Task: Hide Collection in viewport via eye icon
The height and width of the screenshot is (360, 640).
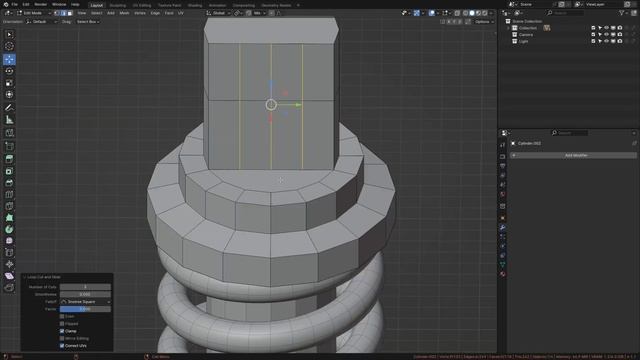Action: coord(607,28)
